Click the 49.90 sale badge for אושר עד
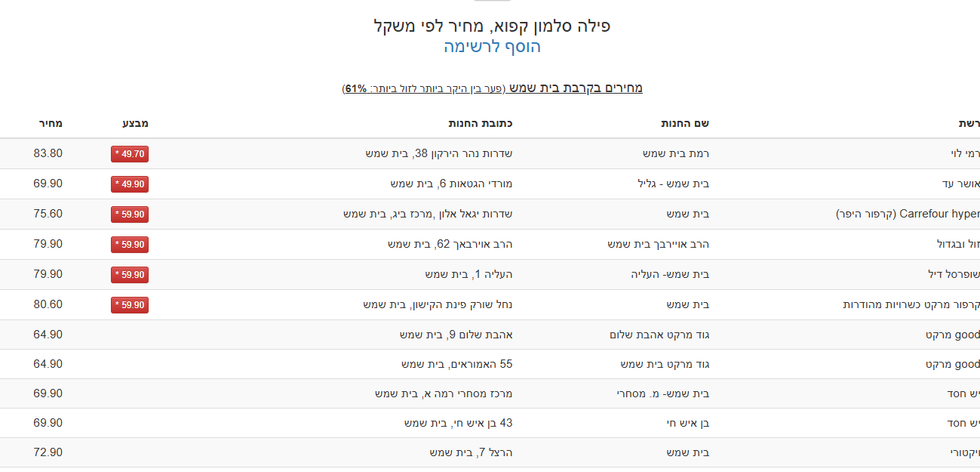Screen dimensions: 980x472 click(x=129, y=184)
